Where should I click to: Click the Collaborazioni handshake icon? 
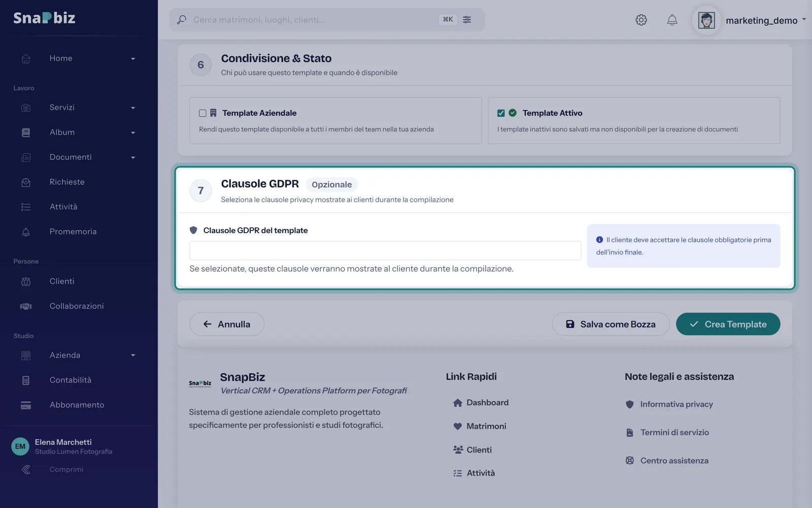tap(26, 306)
